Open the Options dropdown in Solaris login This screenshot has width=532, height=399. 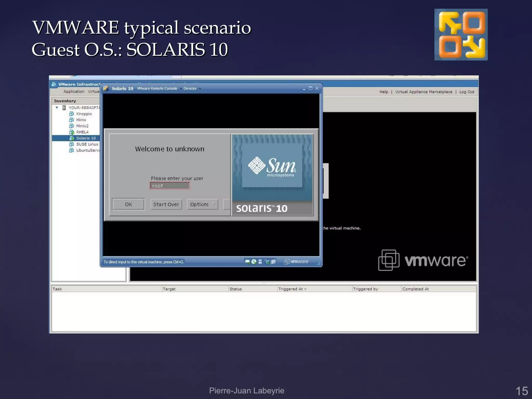click(x=202, y=204)
